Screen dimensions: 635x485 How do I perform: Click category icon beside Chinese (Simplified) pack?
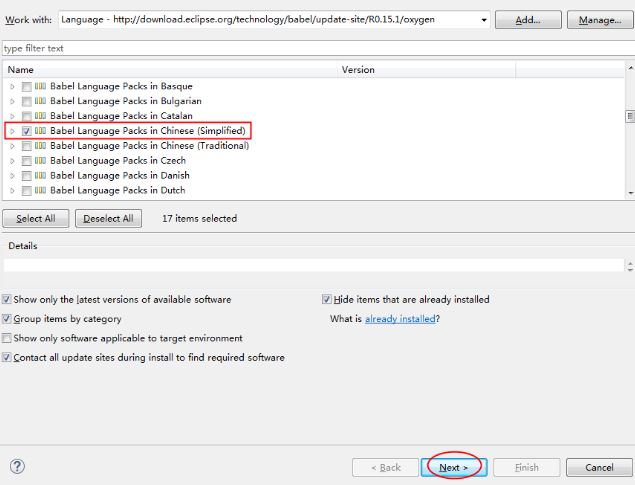40,131
